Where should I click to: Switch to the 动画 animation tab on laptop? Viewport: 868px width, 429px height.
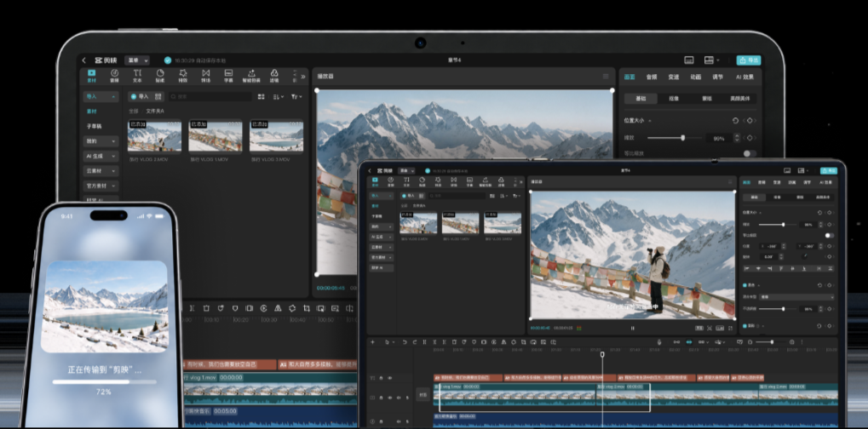click(x=695, y=77)
